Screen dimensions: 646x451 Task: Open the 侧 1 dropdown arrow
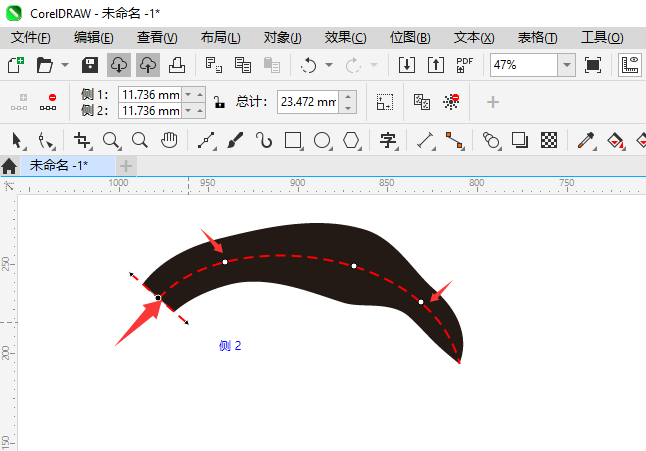click(x=188, y=95)
